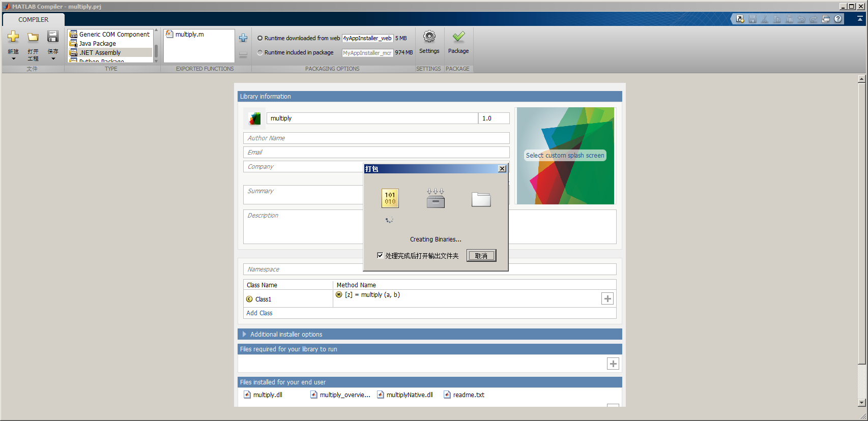Click the new shortcut icon in quick access bar
The width and height of the screenshot is (868, 421).
740,19
